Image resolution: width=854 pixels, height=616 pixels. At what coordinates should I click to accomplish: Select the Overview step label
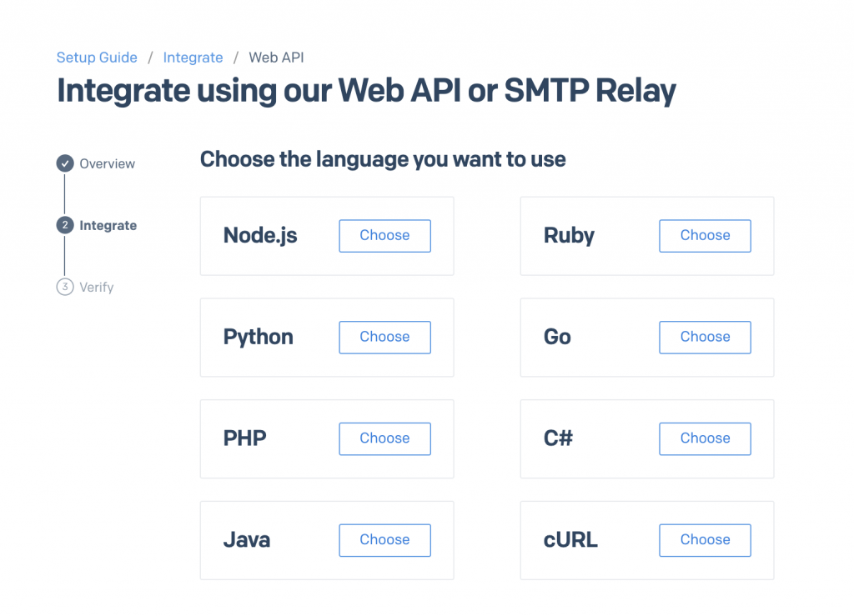[107, 164]
